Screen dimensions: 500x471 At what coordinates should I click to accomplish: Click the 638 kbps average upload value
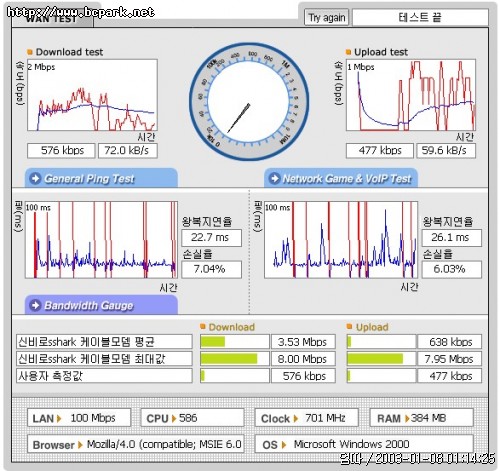450,342
